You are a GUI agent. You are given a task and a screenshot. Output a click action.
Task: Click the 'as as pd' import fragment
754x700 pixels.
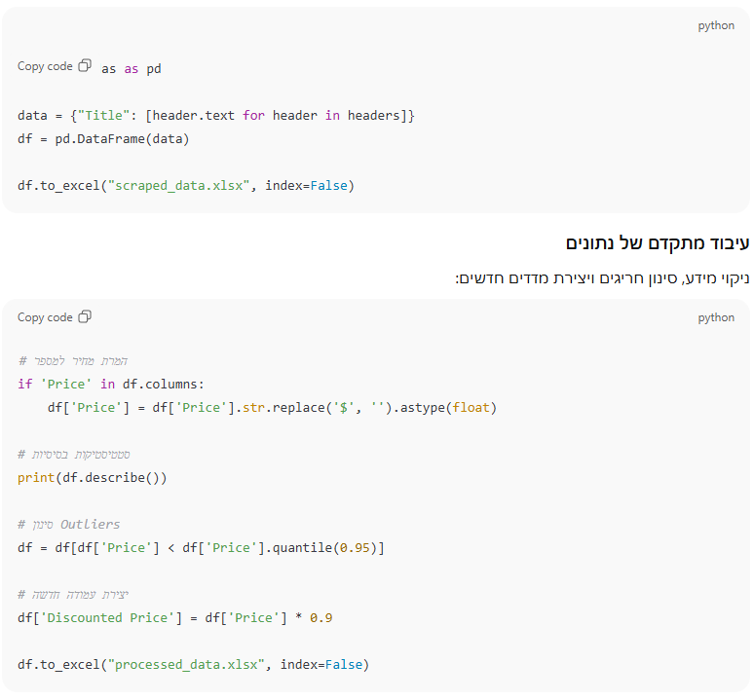[132, 69]
